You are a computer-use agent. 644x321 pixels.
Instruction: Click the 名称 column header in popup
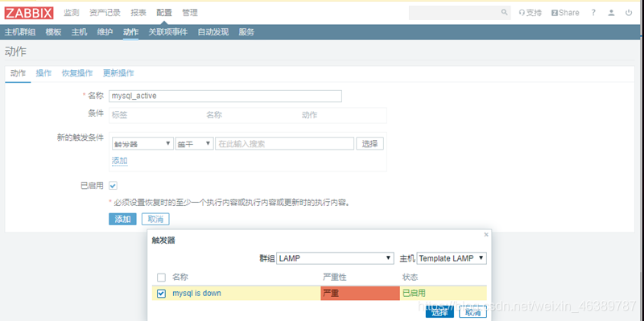coord(180,278)
